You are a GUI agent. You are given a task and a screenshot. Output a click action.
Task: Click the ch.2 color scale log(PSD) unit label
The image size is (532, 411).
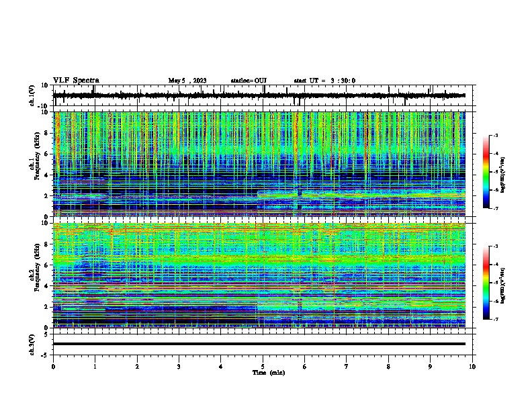[x=503, y=285]
